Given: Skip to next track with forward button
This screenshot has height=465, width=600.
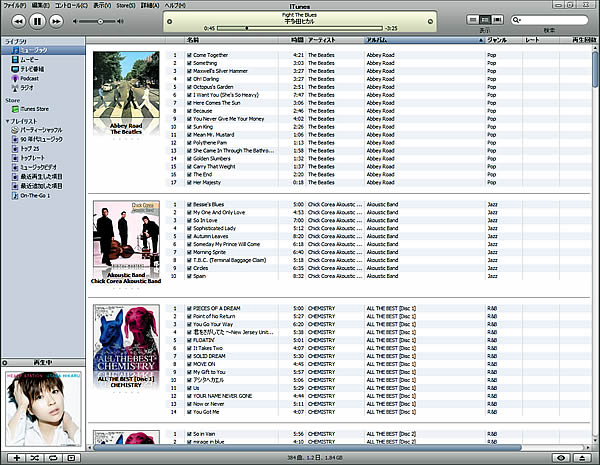Looking at the screenshot, I should (x=56, y=21).
